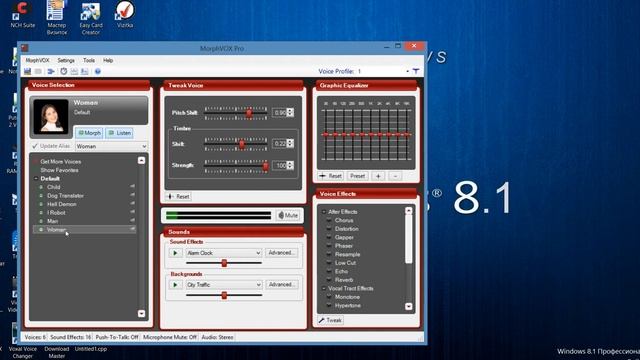The height and width of the screenshot is (360, 640).
Task: Open the Мастер Визиток desktop icon
Action: [56, 18]
